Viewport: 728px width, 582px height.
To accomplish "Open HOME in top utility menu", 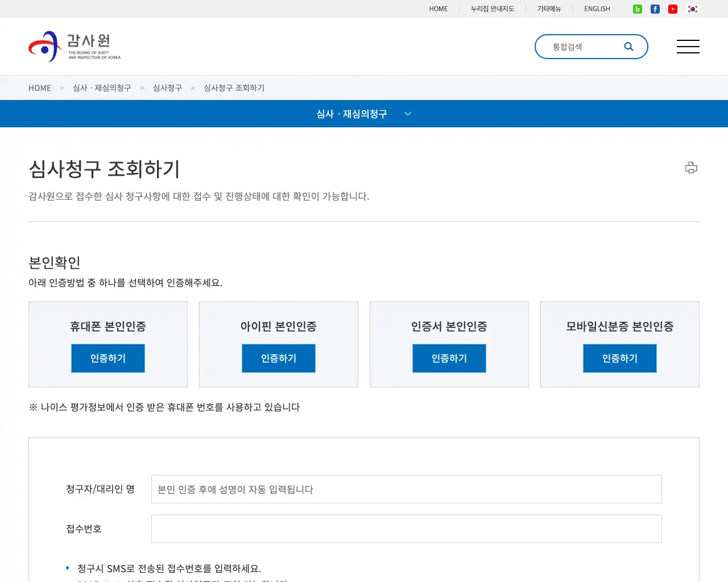I will (439, 9).
